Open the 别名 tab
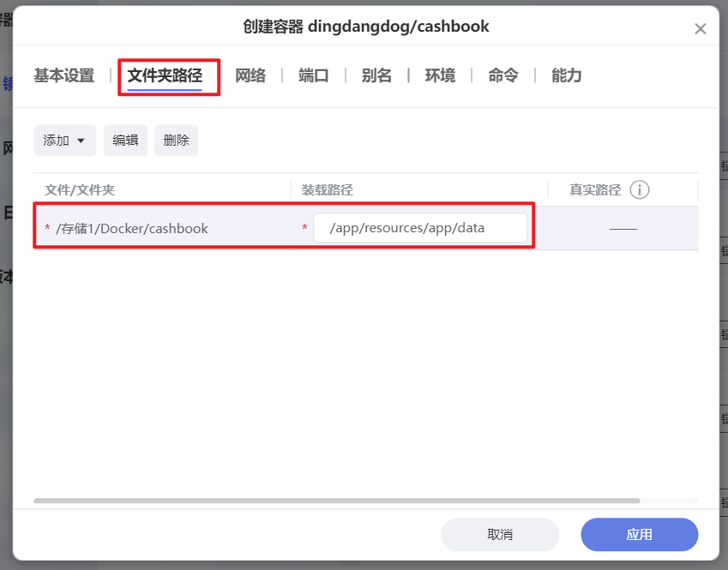This screenshot has width=728, height=570. [376, 75]
